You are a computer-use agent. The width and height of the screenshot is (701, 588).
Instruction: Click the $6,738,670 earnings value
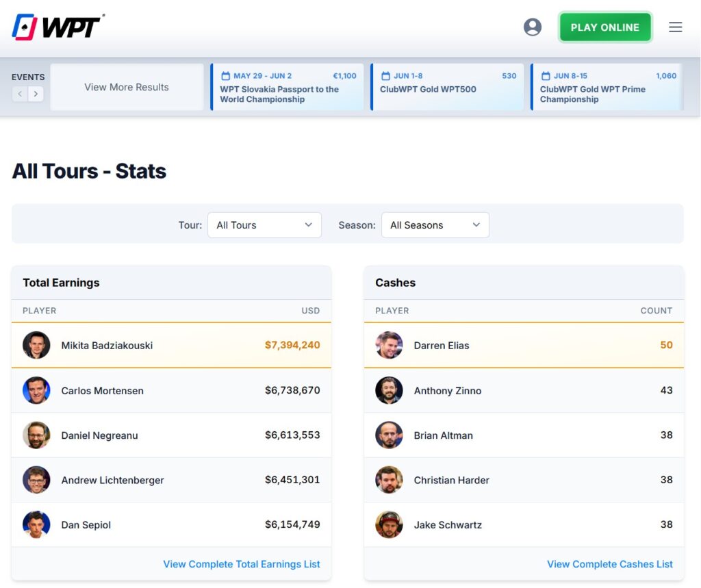[x=292, y=390]
